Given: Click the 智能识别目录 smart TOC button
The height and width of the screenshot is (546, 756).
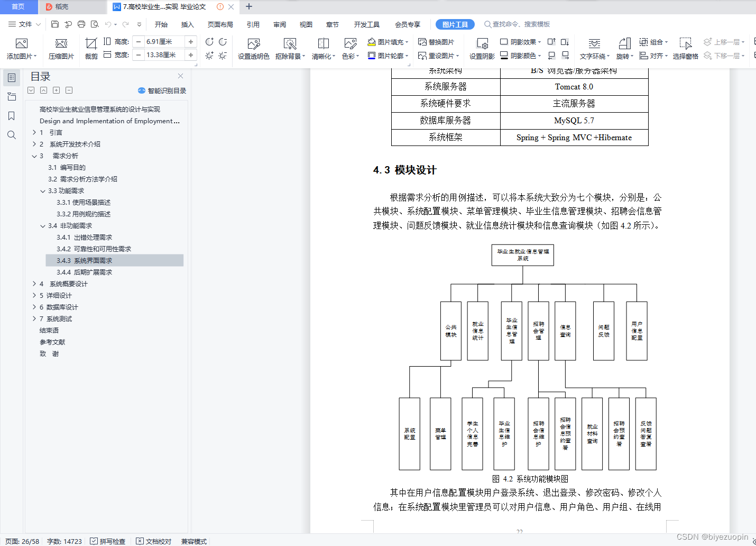Looking at the screenshot, I should (162, 90).
